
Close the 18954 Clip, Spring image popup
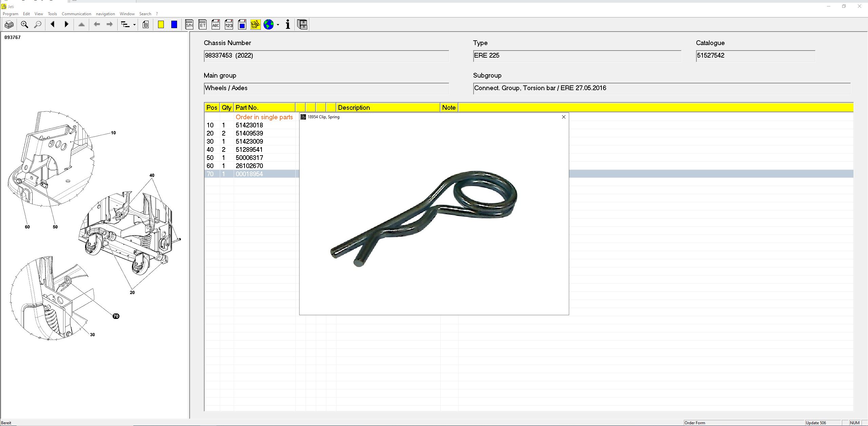(x=564, y=117)
